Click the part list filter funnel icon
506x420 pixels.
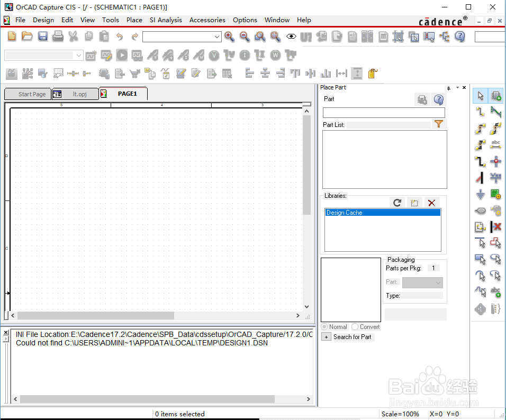(x=439, y=124)
